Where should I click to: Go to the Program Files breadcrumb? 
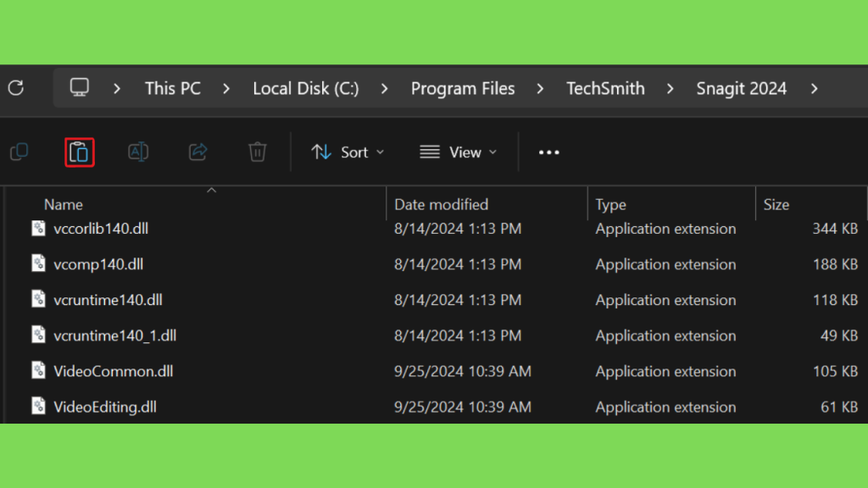pos(463,88)
